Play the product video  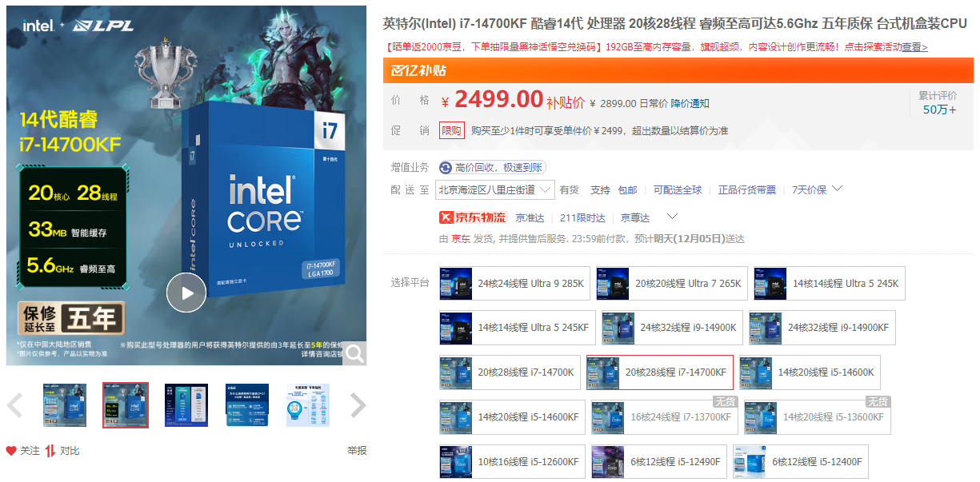(x=186, y=293)
